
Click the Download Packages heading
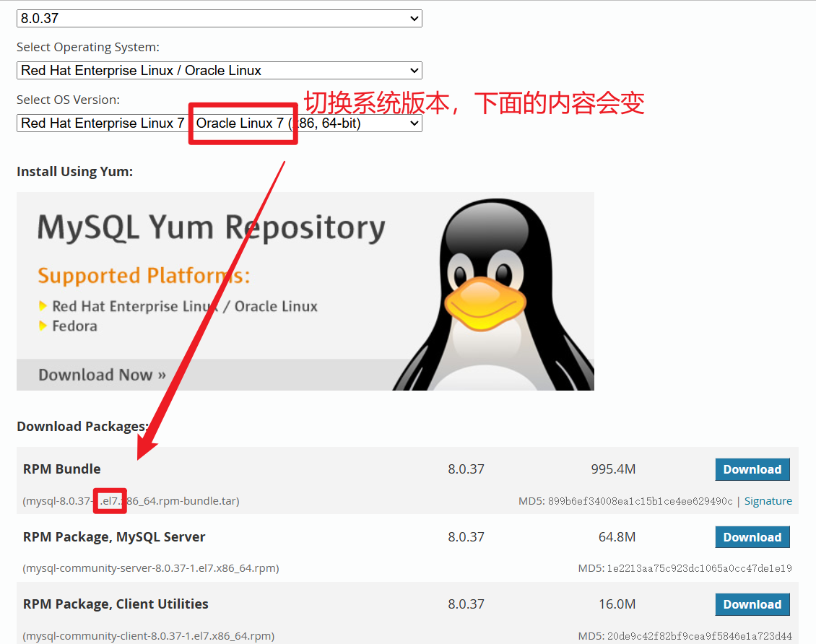(83, 427)
